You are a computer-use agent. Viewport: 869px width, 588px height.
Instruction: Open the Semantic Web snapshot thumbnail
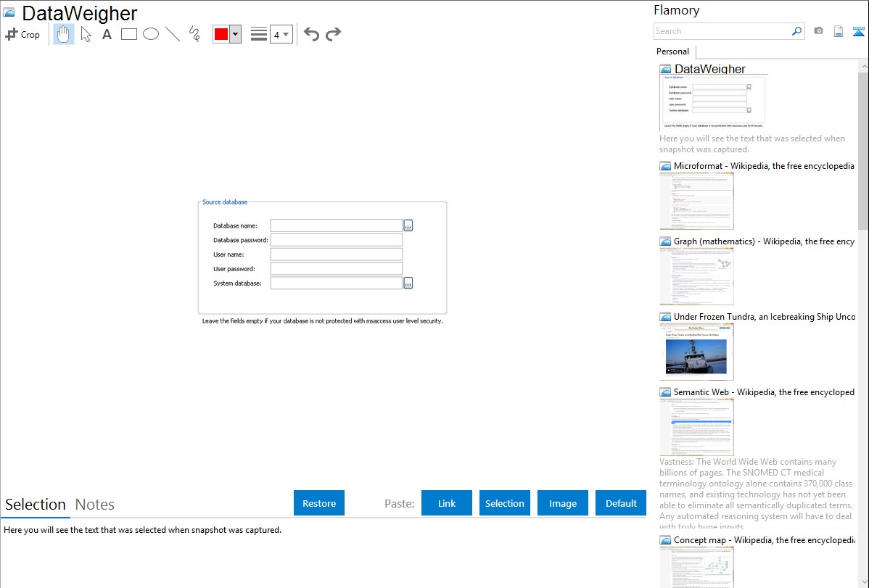[696, 427]
